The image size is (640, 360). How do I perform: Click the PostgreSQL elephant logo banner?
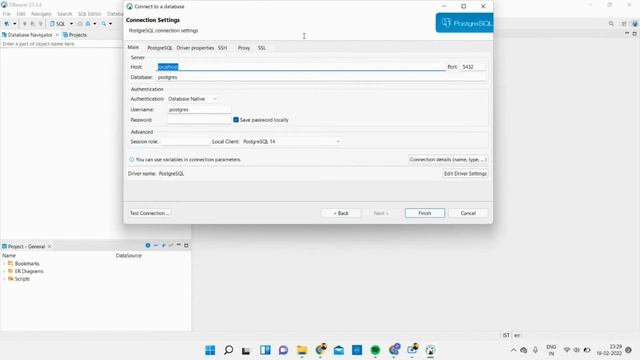[x=464, y=23]
